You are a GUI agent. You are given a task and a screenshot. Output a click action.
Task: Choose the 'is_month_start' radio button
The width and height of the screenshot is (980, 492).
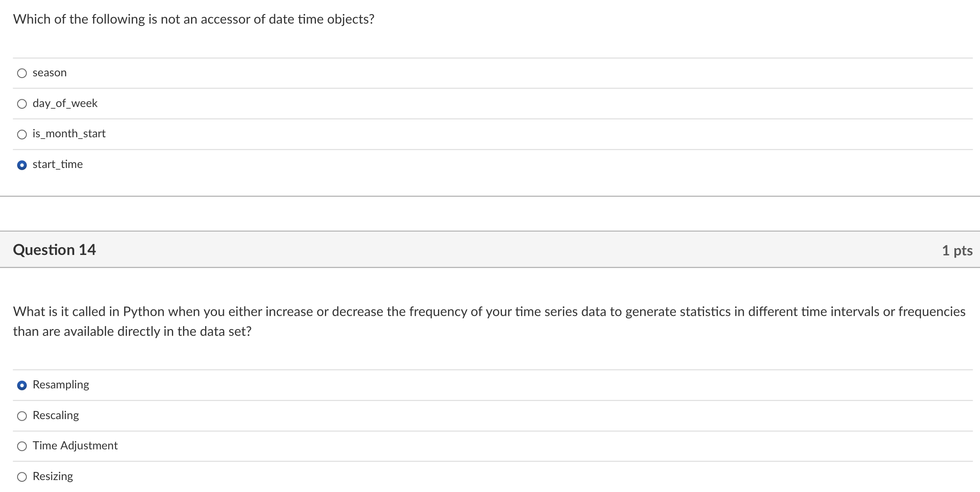click(22, 135)
